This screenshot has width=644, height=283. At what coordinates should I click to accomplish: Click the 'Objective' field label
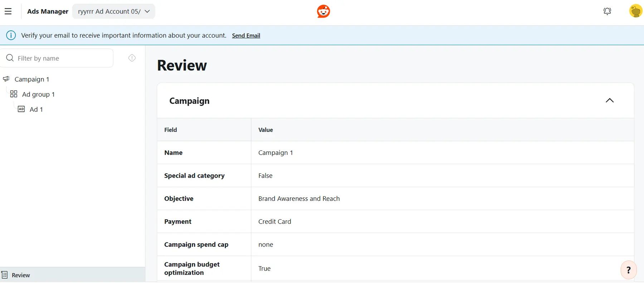179,198
